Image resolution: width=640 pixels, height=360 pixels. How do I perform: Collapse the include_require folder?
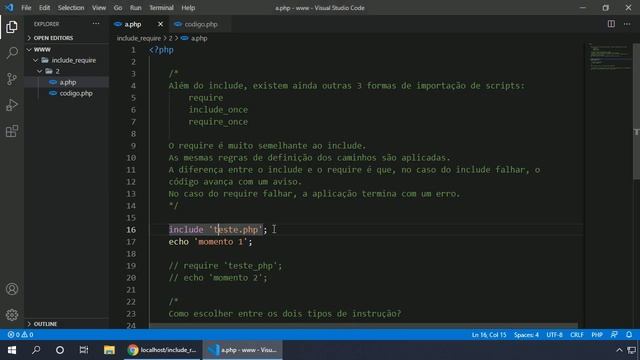[67, 60]
